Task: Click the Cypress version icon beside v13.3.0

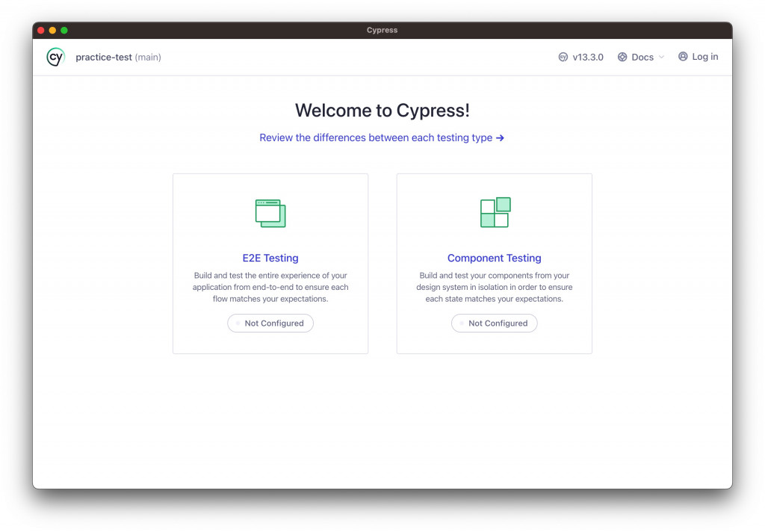Action: point(563,57)
